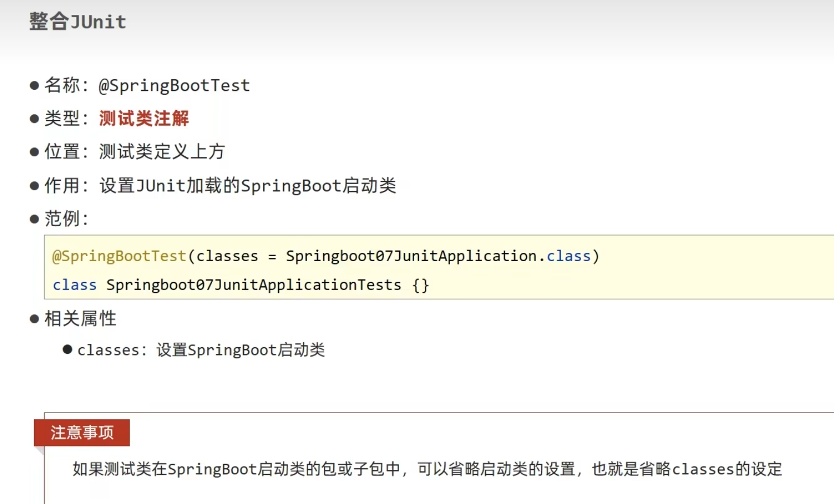The width and height of the screenshot is (834, 504).
Task: Click the bullet dot before "名称"
Action: 35,85
